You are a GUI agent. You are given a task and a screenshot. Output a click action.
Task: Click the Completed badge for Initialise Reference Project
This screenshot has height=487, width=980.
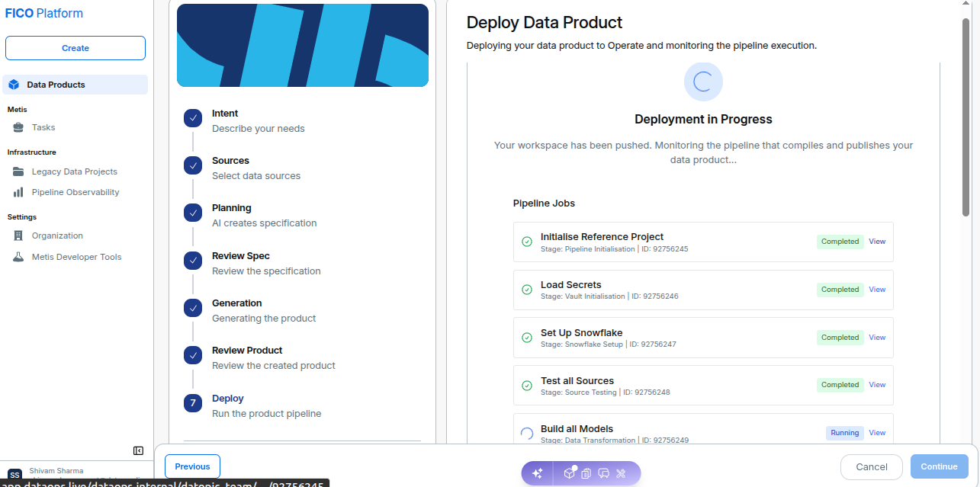(x=840, y=242)
